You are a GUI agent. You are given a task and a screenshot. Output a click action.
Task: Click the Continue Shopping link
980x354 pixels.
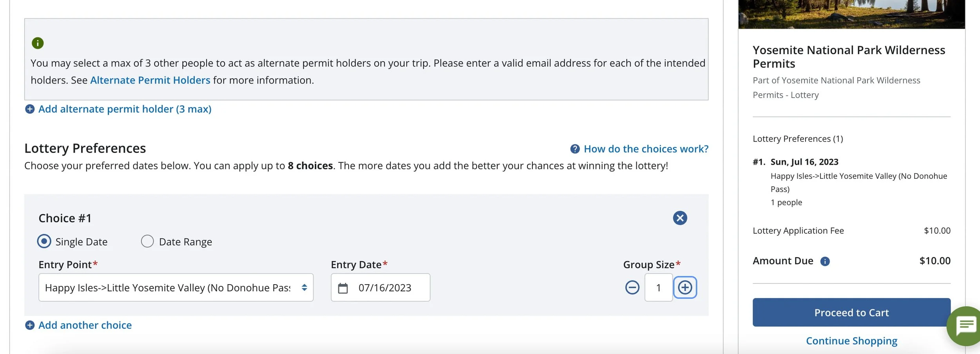851,341
